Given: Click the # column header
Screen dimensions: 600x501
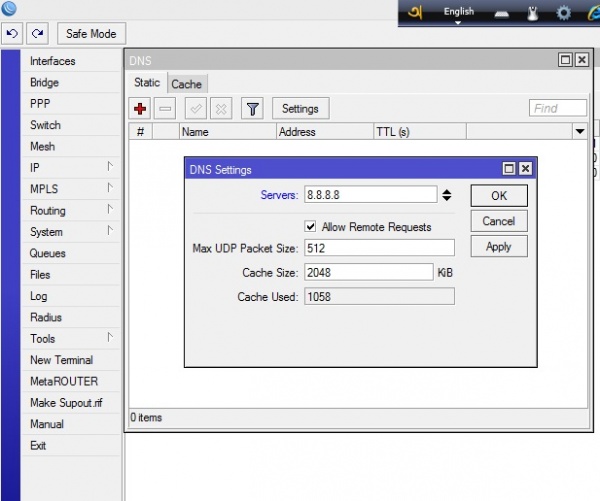Looking at the screenshot, I should [x=140, y=132].
